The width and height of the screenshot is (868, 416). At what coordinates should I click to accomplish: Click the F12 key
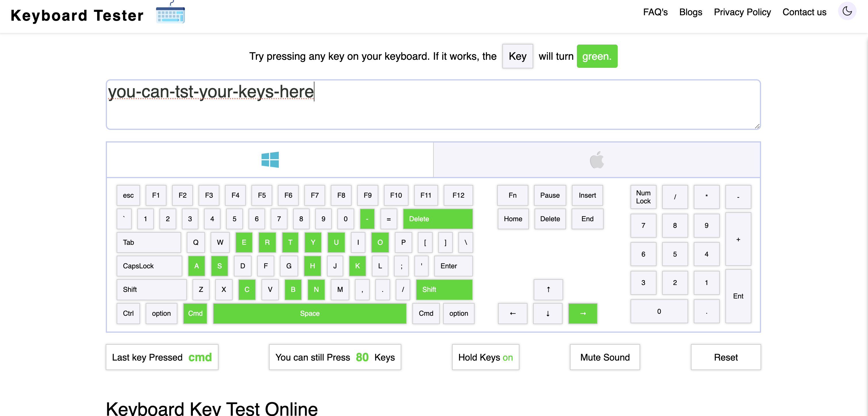(x=458, y=195)
